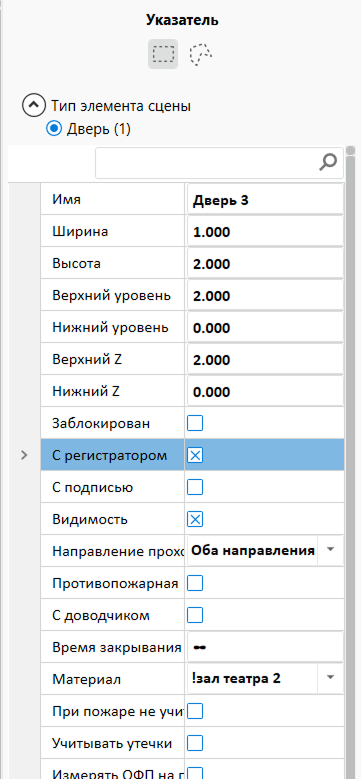Select the С подписью property label
This screenshot has height=779, width=361.
(x=92, y=487)
